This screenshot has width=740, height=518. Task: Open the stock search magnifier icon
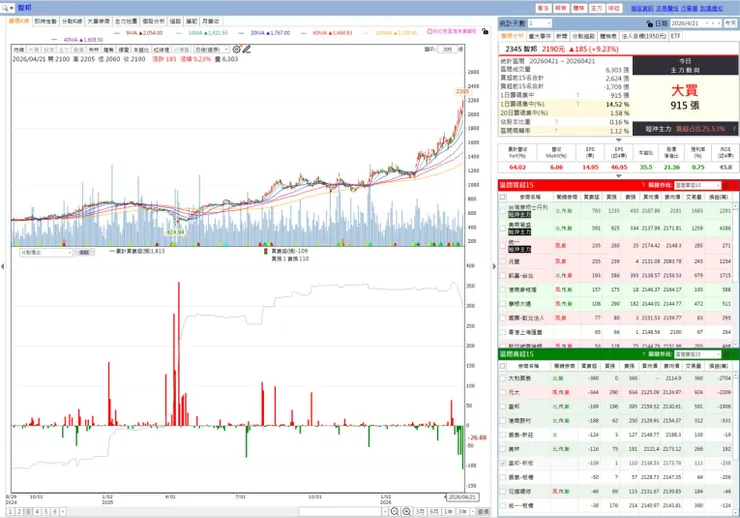(x=5, y=8)
